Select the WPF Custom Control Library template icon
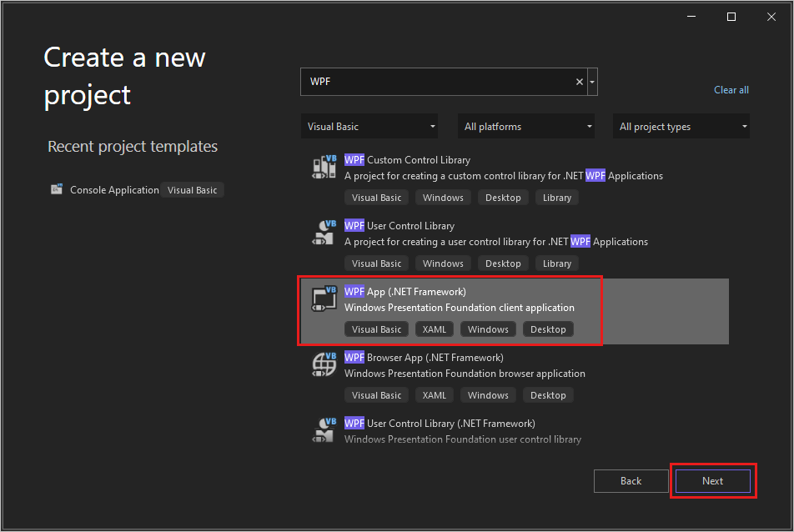This screenshot has width=794, height=532. pos(324,167)
